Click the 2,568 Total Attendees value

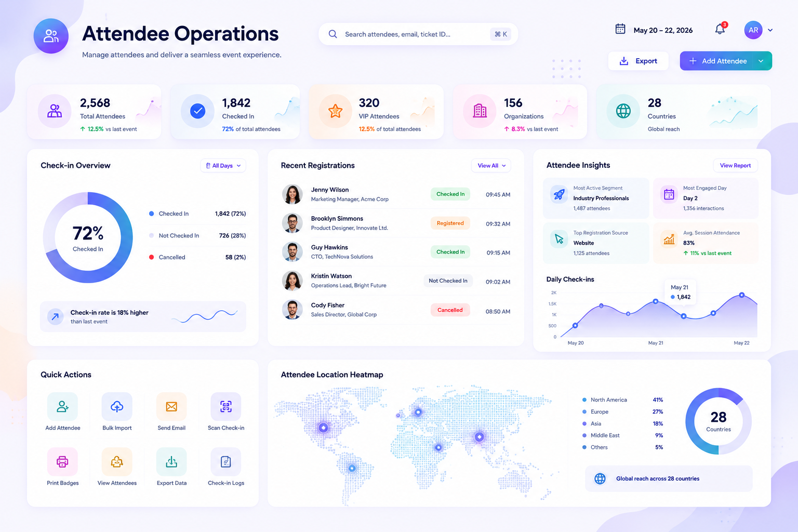(95, 103)
